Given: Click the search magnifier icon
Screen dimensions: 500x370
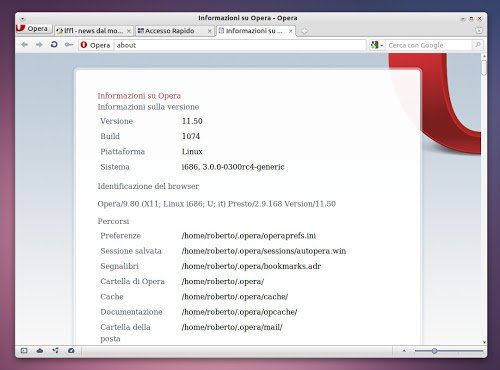Looking at the screenshot, I should pos(478,45).
